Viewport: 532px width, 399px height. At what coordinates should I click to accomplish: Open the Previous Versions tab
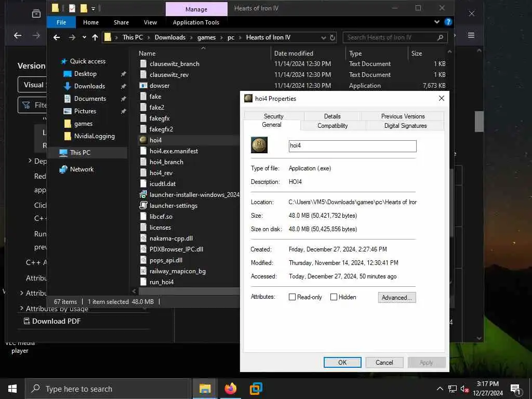[x=403, y=116]
